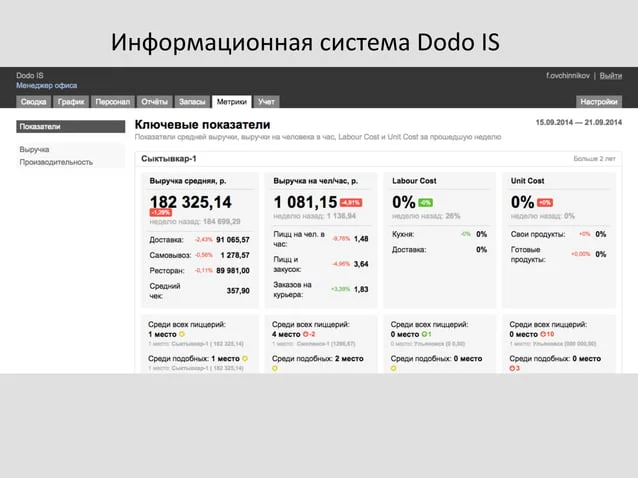Screen dimensions: 638x478
Task: Click the Unit Cost card title
Action: 527,181
